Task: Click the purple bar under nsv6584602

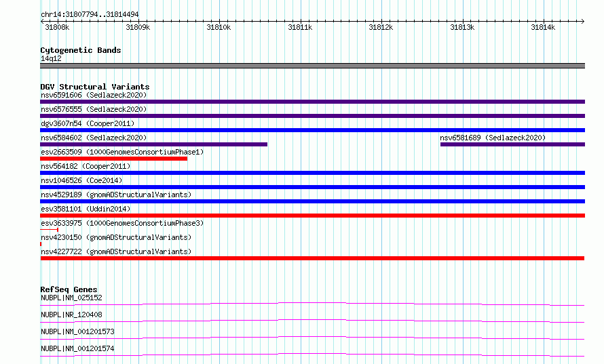Action: [153, 144]
